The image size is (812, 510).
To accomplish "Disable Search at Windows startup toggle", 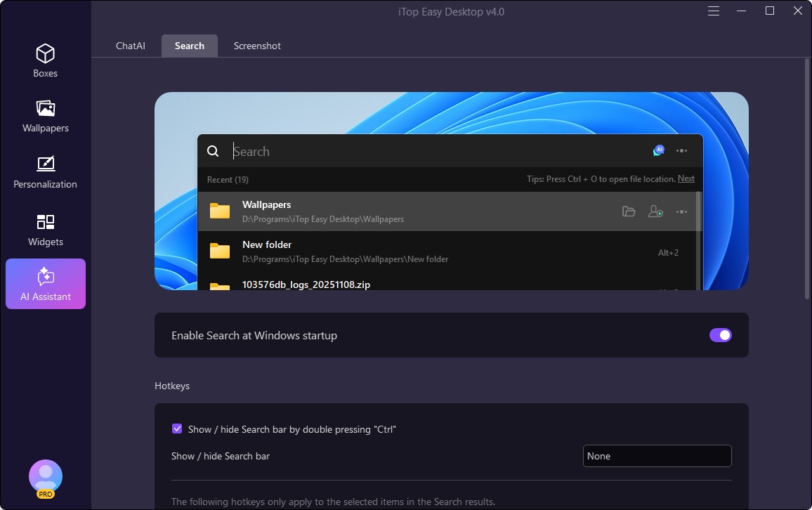I will click(x=720, y=335).
